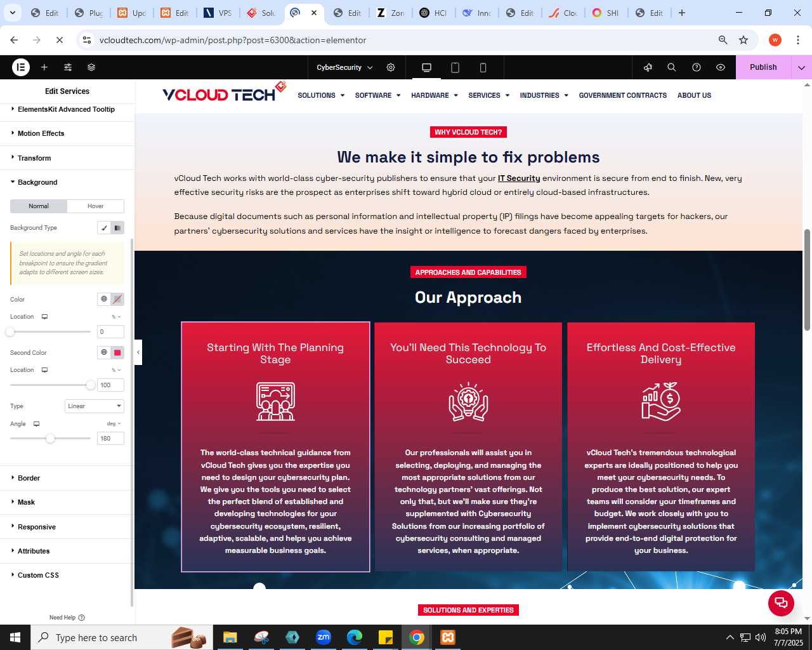Switch to tablet responsive view
The width and height of the screenshot is (812, 650).
coord(455,67)
